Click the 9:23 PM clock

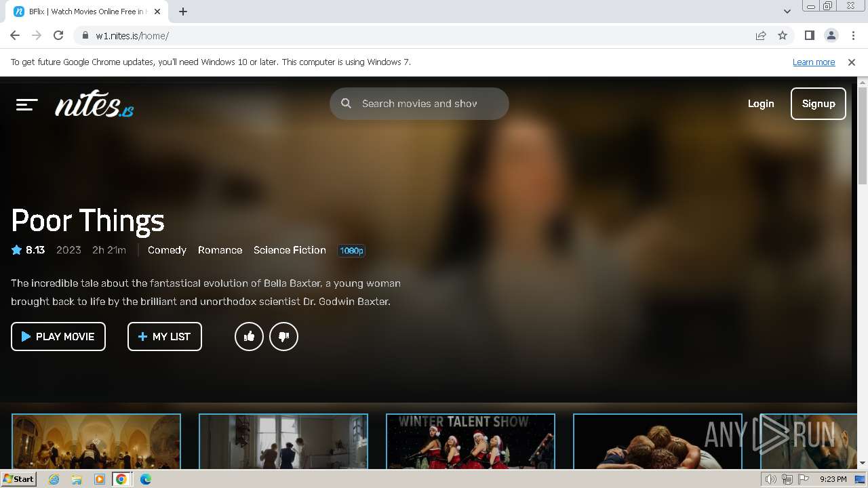(x=833, y=479)
